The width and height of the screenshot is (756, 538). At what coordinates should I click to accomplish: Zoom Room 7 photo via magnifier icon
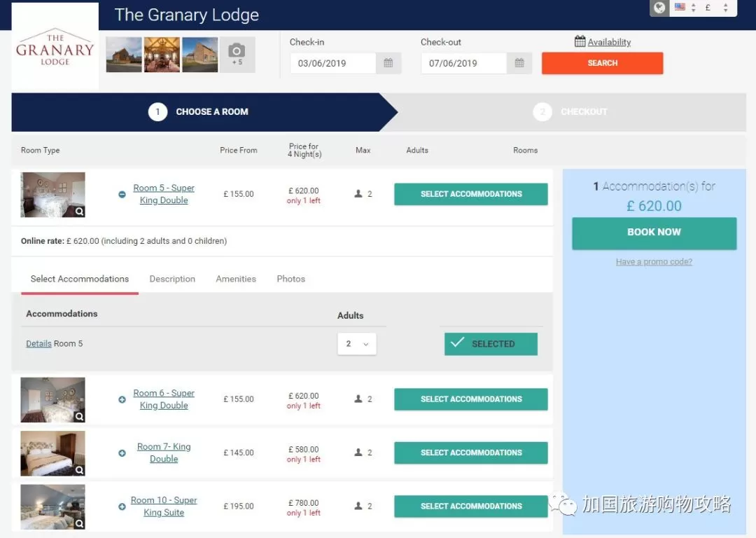coord(80,470)
